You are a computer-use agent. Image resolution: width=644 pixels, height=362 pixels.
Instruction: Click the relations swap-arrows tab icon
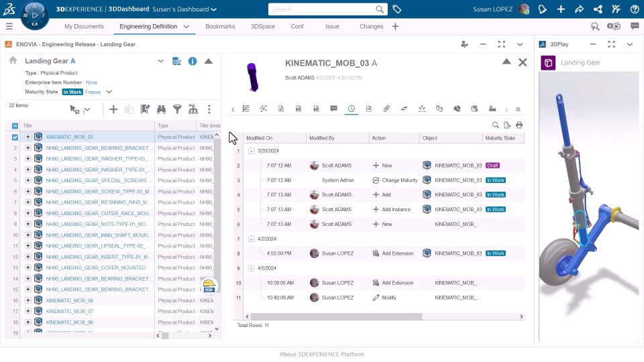click(x=404, y=109)
